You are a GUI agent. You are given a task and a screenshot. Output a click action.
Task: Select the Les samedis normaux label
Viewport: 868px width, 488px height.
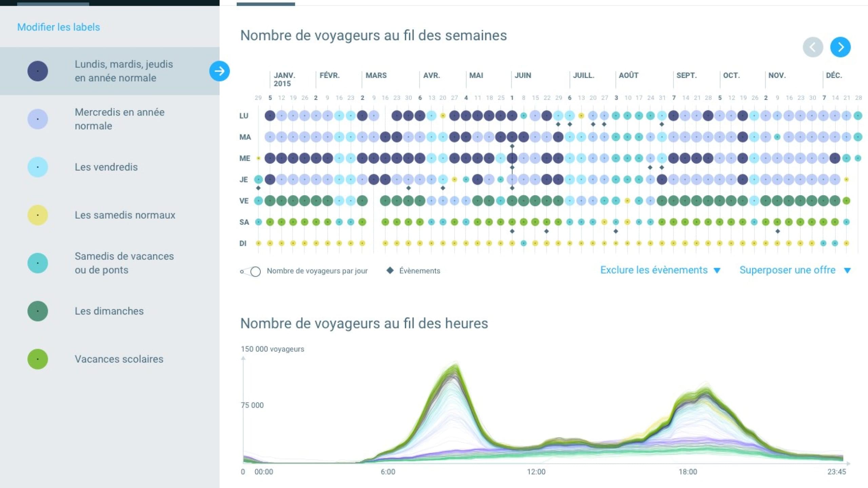[125, 215]
